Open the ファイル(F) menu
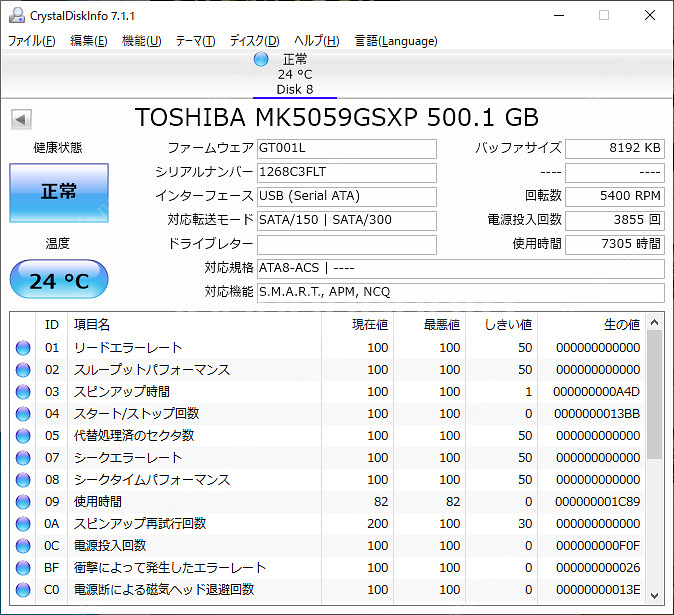Viewport: 674px width, 615px height. point(32,41)
